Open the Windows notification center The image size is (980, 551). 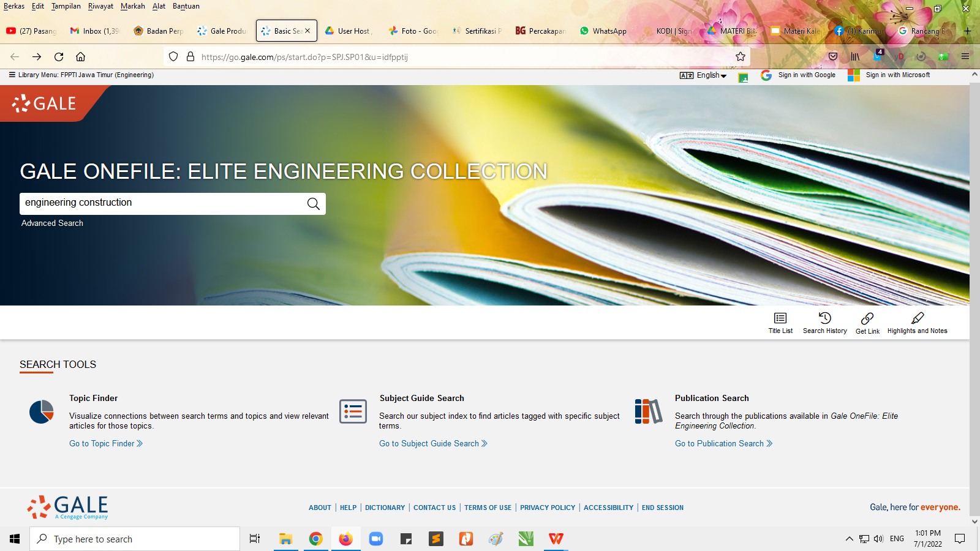click(x=960, y=539)
